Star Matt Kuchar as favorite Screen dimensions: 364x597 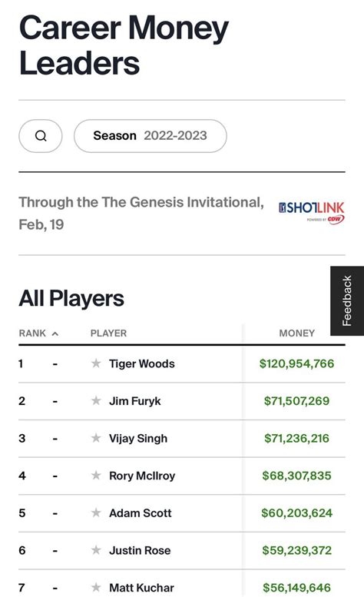(96, 587)
